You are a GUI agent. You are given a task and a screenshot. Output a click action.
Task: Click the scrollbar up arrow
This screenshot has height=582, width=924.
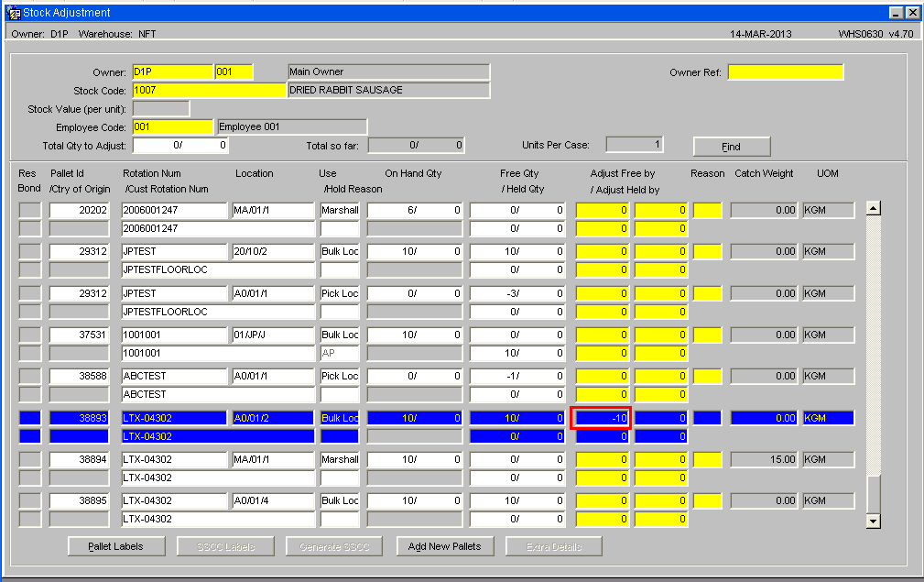click(x=874, y=208)
